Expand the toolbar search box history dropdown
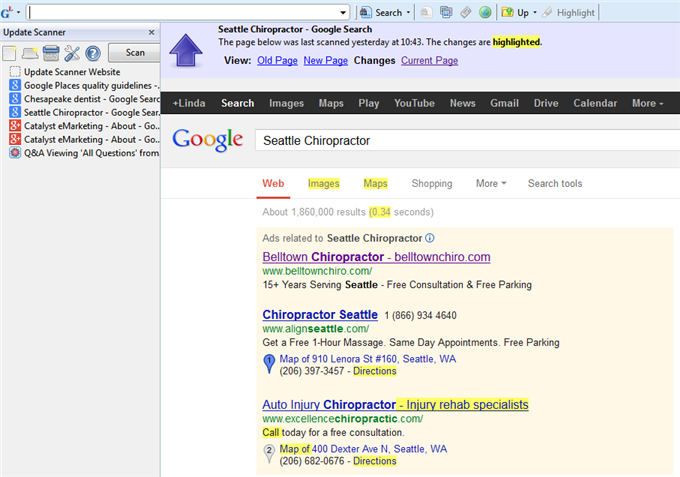The image size is (680, 477). tap(343, 13)
